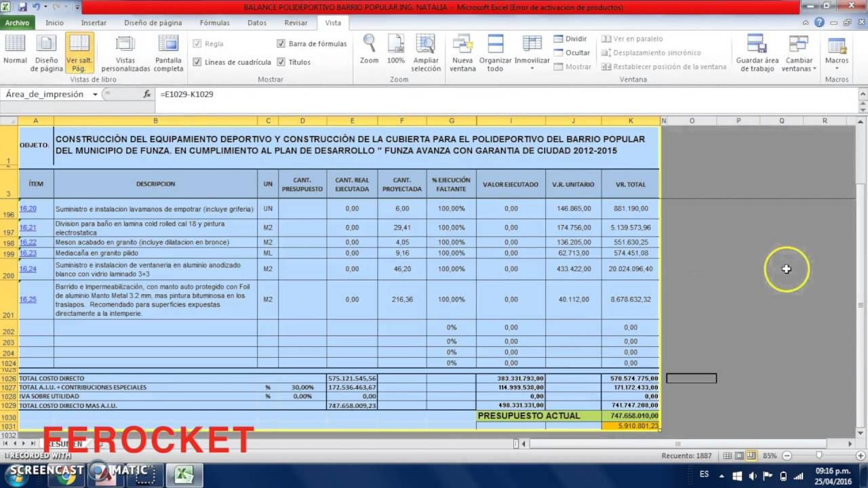Open Excel Help question mark icon
The image size is (868, 488).
click(x=820, y=22)
